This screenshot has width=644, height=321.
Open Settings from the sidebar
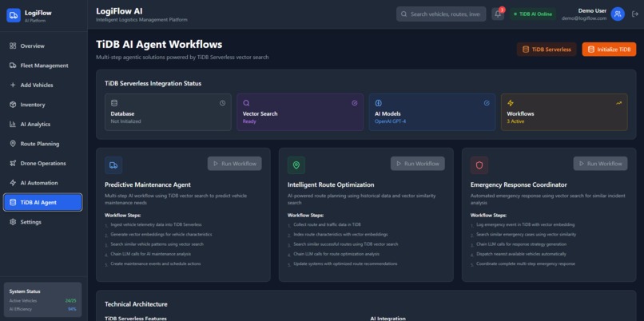(x=42, y=222)
